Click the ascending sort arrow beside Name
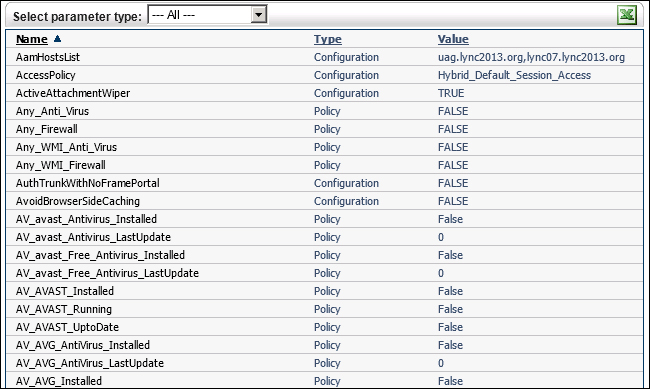The width and height of the screenshot is (650, 389). 57,39
